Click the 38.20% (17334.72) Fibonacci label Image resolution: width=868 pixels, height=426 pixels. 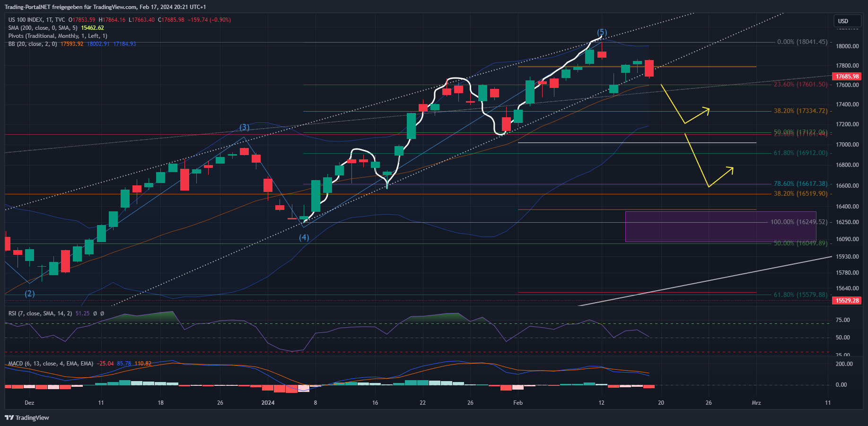[x=800, y=111]
